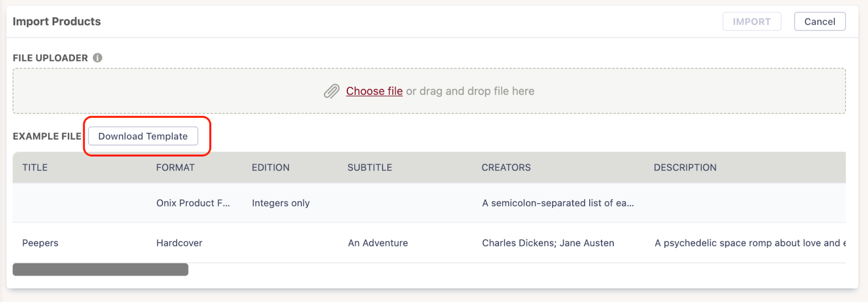This screenshot has height=302, width=868.
Task: Click the SUBTITLE column header
Action: pyautogui.click(x=369, y=167)
